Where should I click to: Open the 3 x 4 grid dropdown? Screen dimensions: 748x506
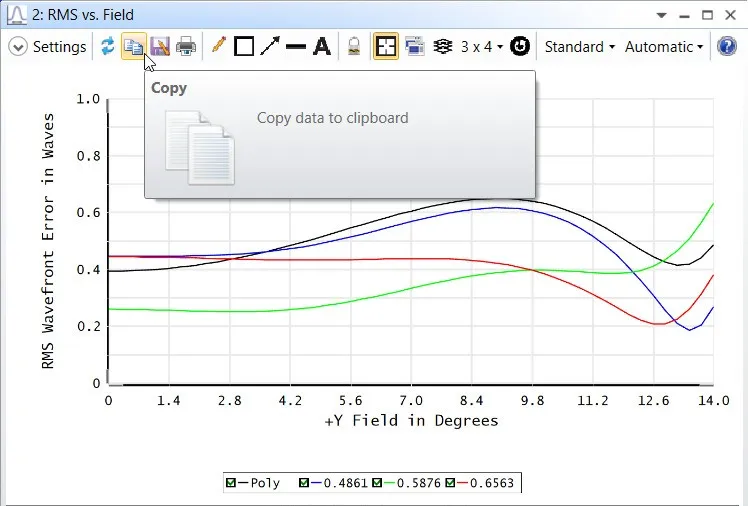point(482,46)
